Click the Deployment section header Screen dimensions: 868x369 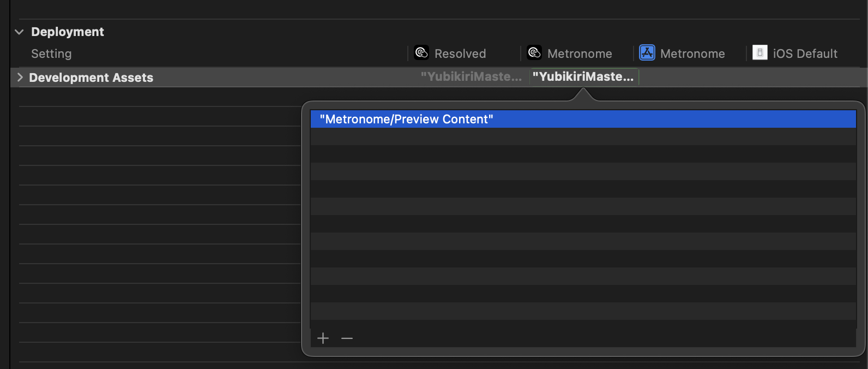68,32
